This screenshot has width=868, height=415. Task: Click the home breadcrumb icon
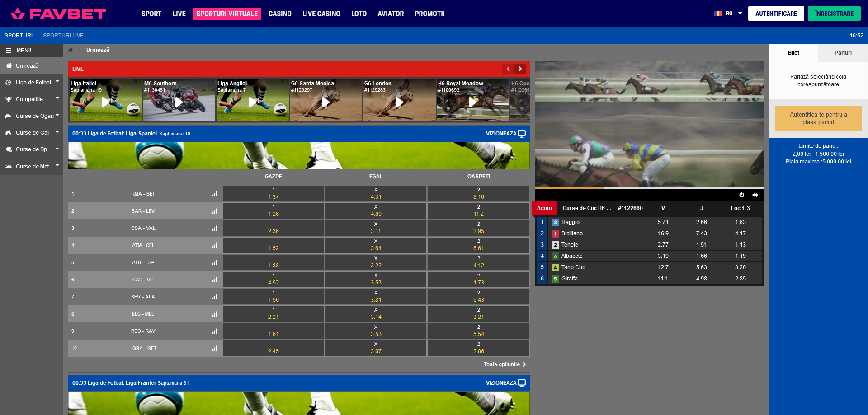pyautogui.click(x=71, y=50)
